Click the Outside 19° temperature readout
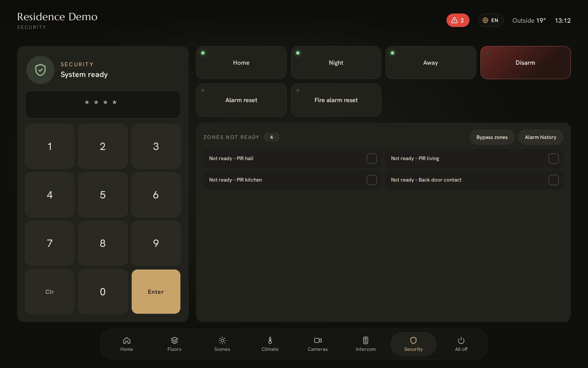The height and width of the screenshot is (368, 588). [529, 21]
